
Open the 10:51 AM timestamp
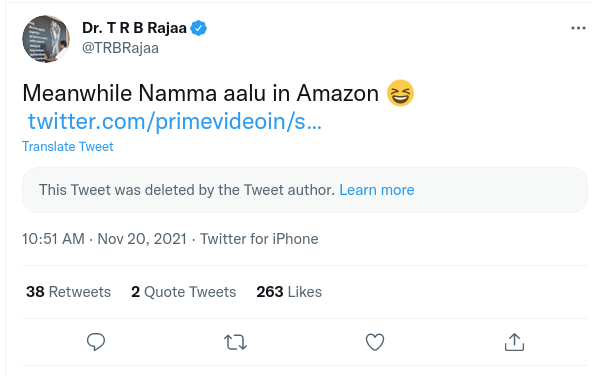[53, 239]
